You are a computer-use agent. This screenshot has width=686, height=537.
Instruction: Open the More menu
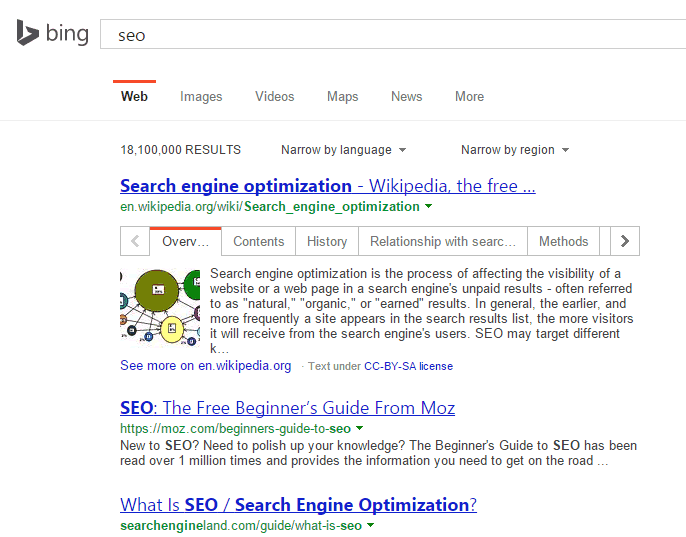[469, 97]
